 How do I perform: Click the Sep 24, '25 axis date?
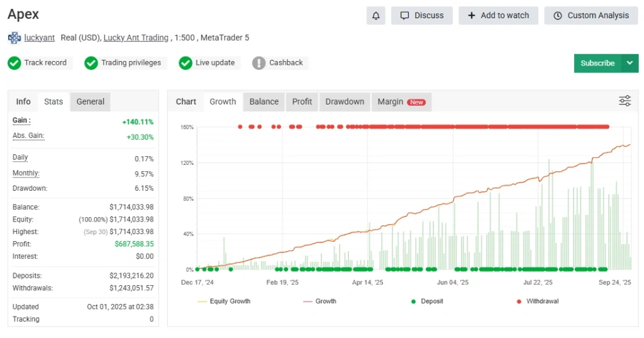(615, 283)
